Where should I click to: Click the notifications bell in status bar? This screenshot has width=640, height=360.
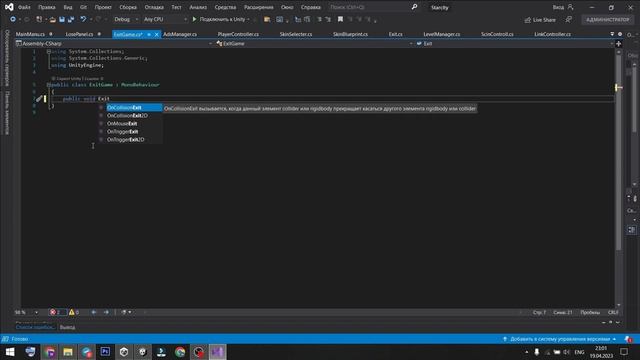tap(628, 339)
